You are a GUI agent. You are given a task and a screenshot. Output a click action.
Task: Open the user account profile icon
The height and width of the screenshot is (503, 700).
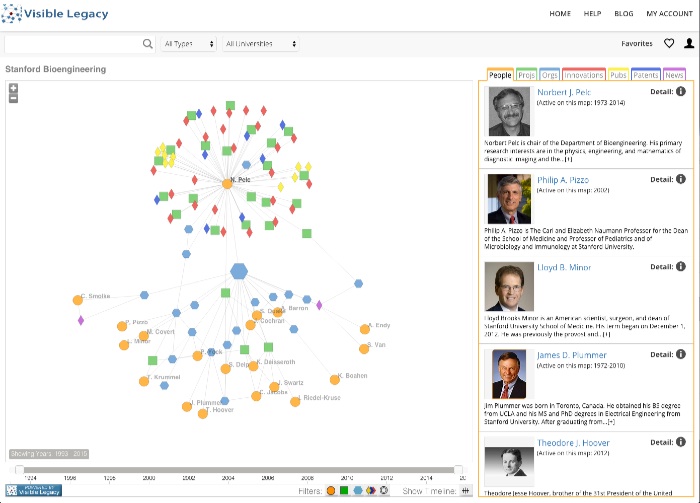pyautogui.click(x=688, y=44)
